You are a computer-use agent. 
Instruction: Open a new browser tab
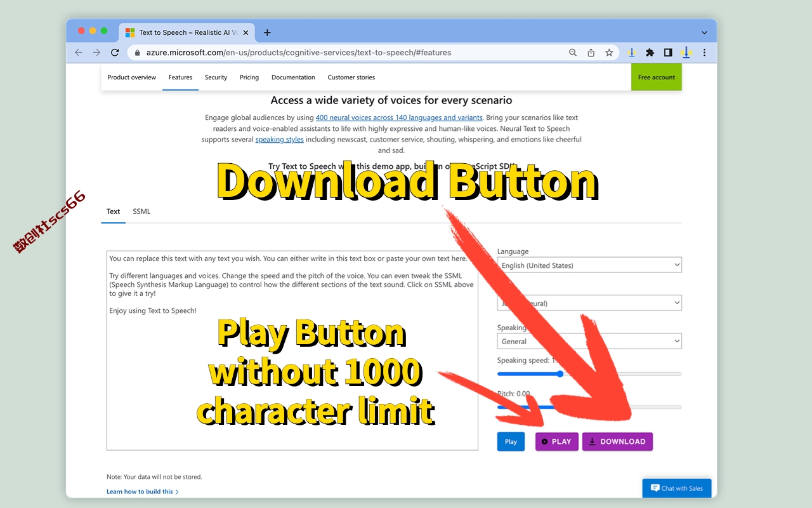point(267,32)
